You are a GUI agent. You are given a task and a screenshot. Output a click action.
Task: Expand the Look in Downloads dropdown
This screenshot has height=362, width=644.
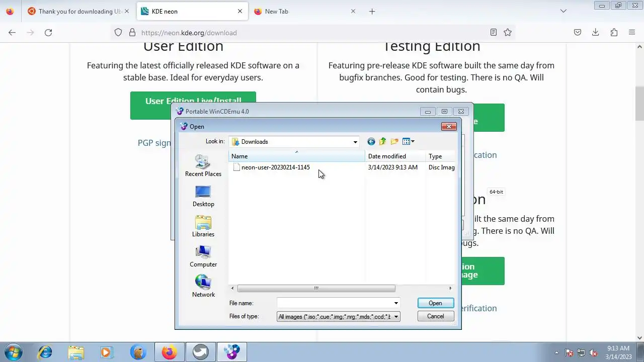355,142
